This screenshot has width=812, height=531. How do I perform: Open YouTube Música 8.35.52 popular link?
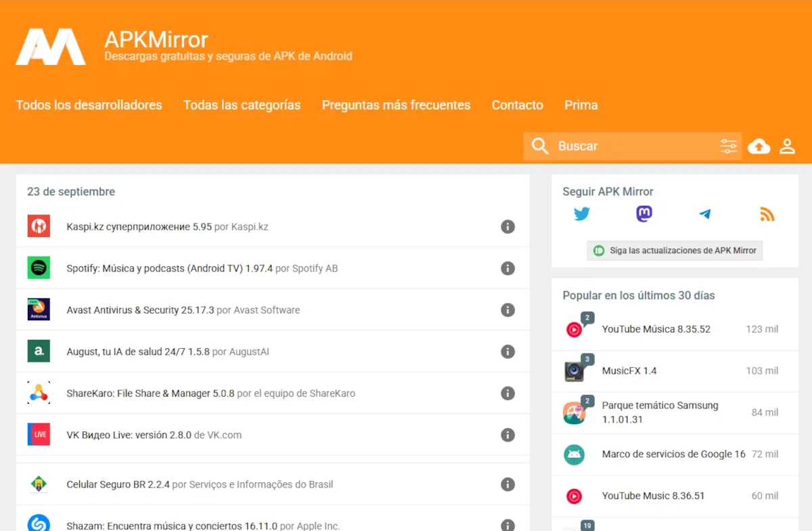click(656, 329)
